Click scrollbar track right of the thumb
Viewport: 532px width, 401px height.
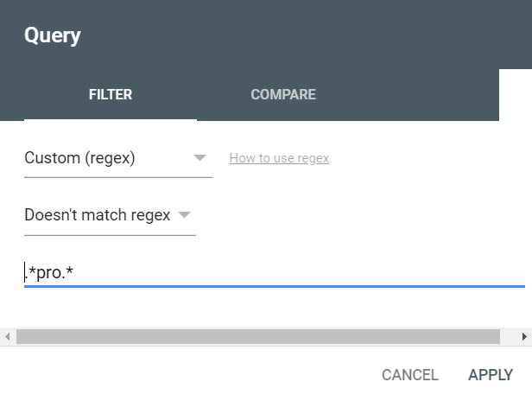[x=509, y=336]
